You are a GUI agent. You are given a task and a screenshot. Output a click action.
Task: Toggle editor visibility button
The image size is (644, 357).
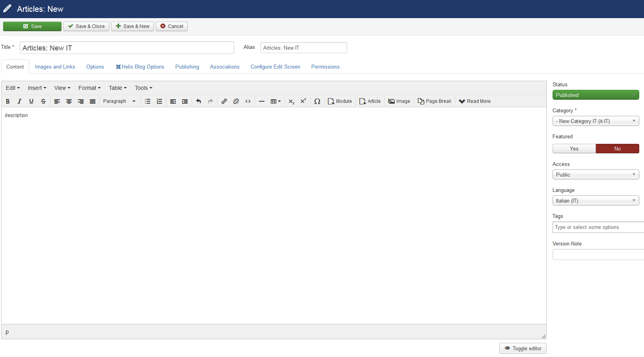(x=523, y=348)
